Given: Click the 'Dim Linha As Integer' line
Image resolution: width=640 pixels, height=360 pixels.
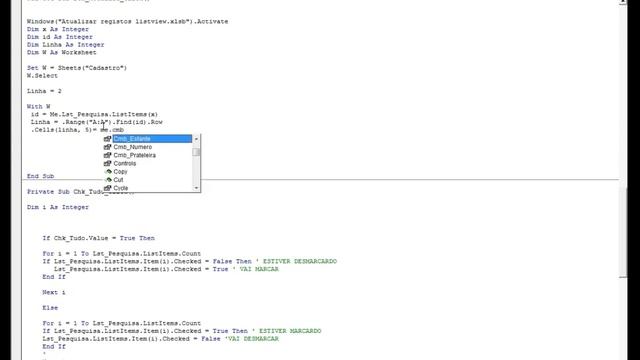Looking at the screenshot, I should point(65,44).
